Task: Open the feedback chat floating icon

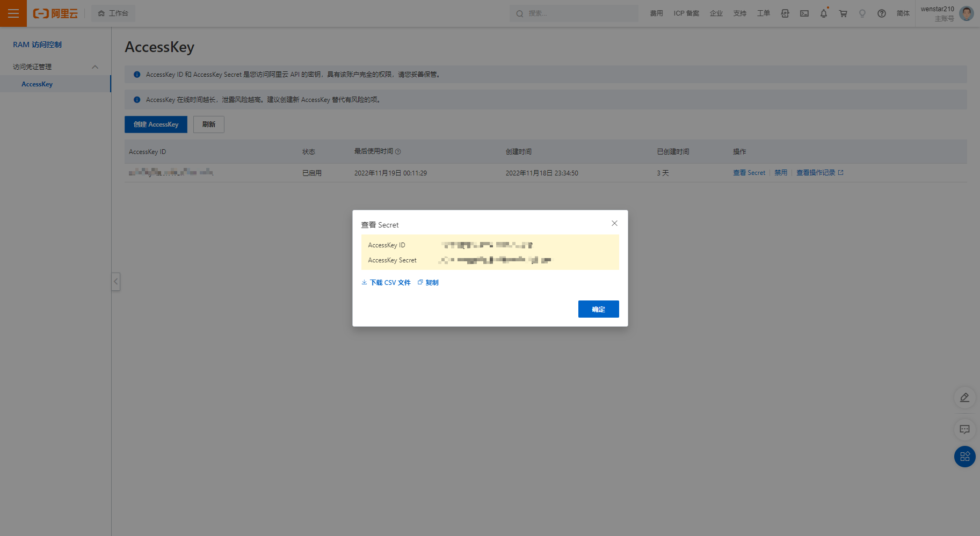Action: click(964, 429)
